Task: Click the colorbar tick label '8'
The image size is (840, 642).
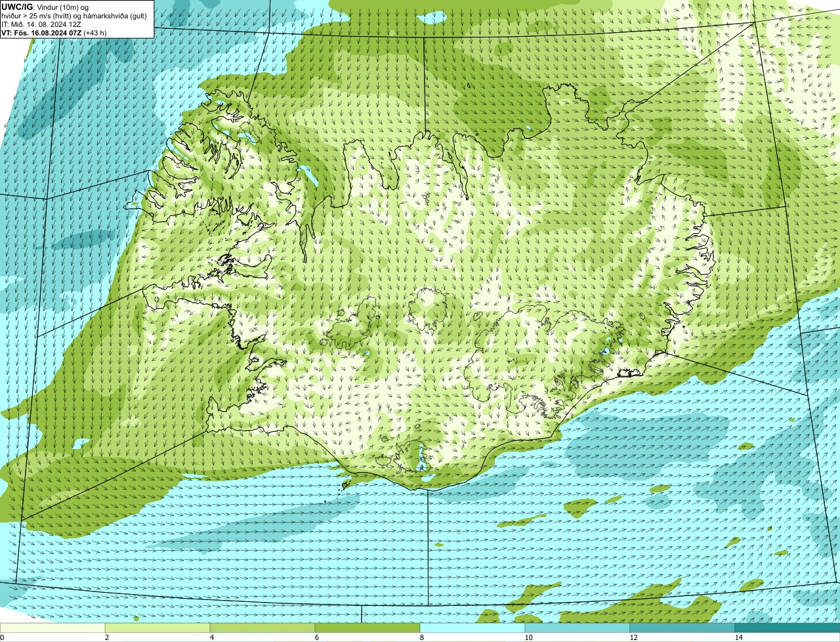Action: click(421, 637)
